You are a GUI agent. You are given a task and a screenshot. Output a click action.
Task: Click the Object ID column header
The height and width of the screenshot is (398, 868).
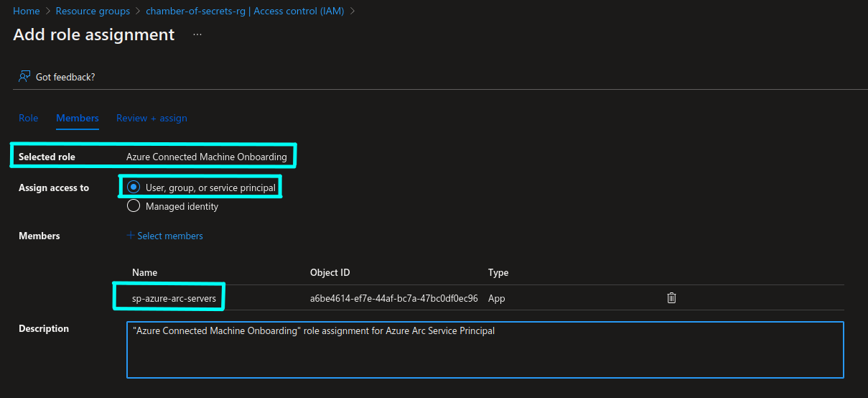[330, 272]
